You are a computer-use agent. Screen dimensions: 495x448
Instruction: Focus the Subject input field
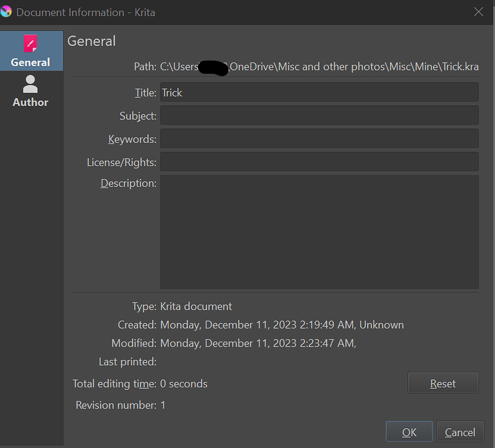[x=319, y=115]
